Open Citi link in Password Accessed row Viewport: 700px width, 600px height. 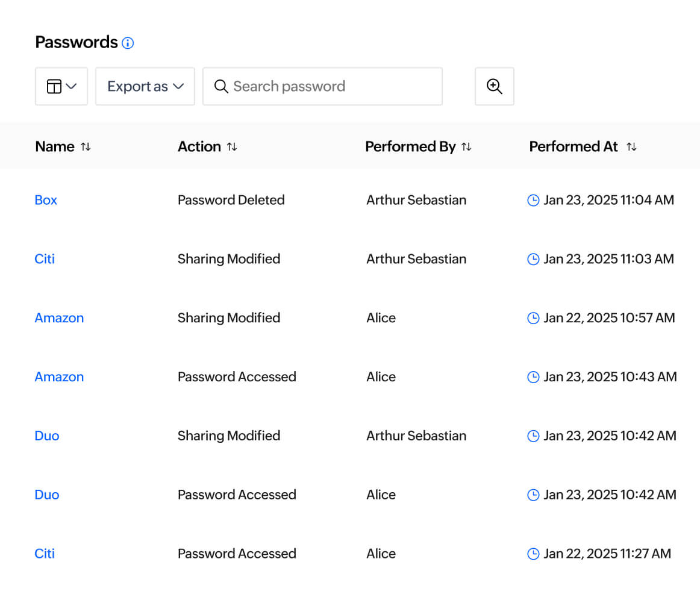45,554
